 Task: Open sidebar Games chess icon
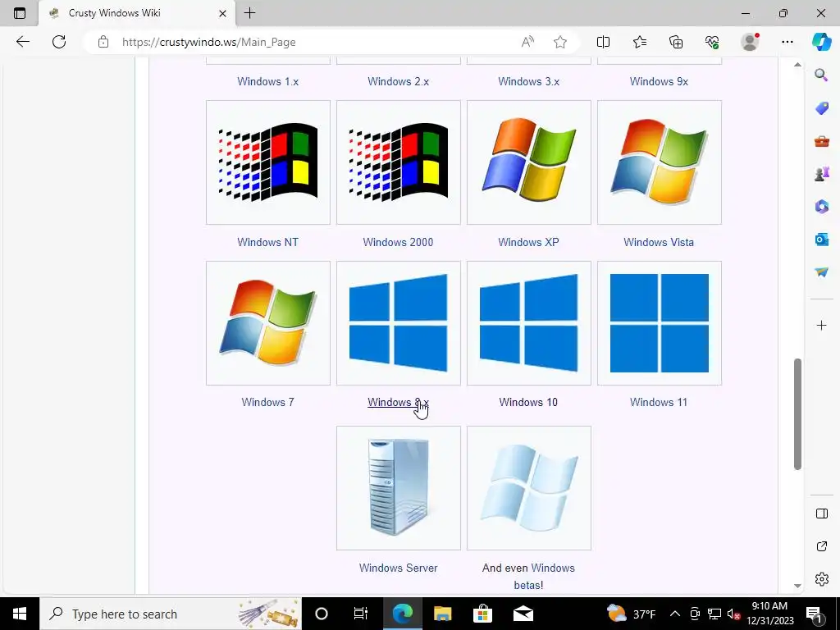coord(821,174)
